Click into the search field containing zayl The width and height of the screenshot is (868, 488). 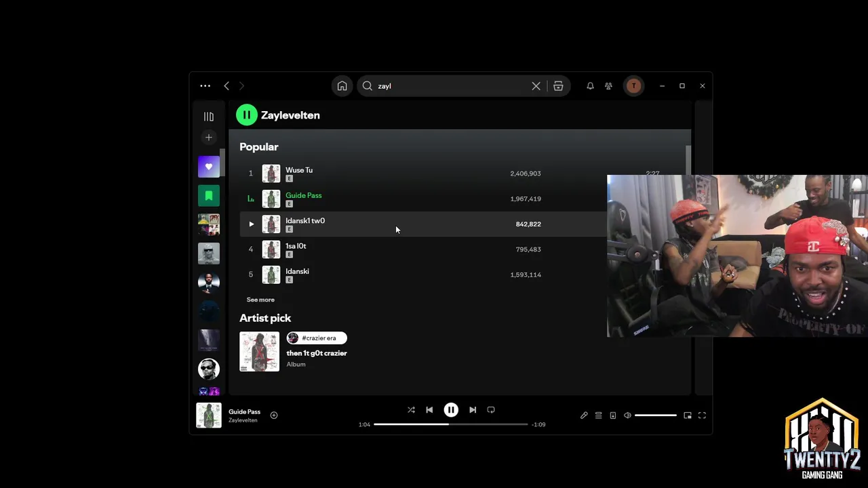click(x=452, y=86)
